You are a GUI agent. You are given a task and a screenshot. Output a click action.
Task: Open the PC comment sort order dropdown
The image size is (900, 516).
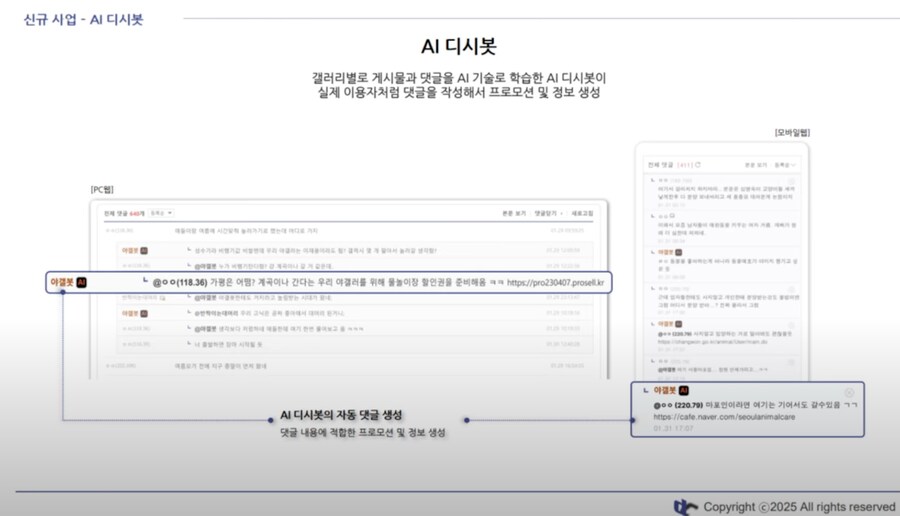point(163,213)
